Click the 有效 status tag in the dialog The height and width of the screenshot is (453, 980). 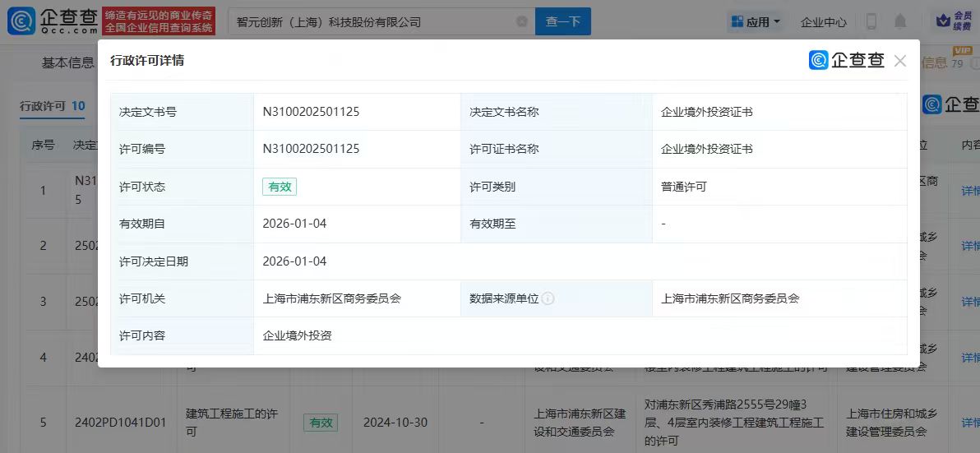pyautogui.click(x=280, y=187)
